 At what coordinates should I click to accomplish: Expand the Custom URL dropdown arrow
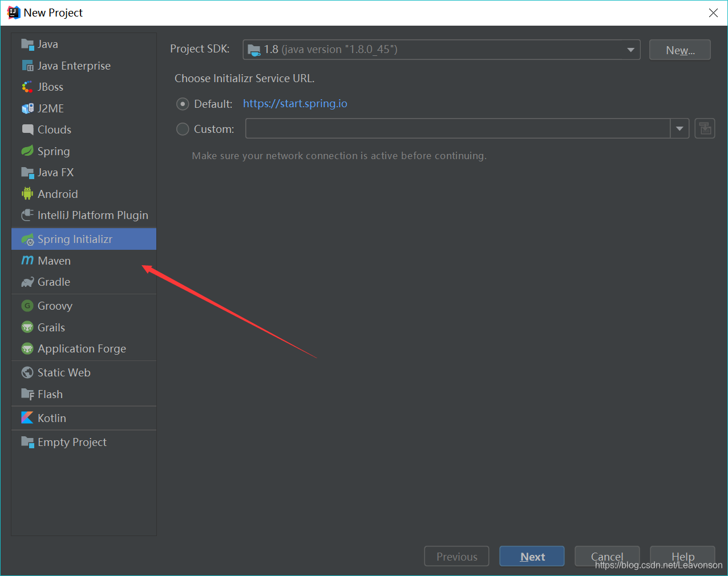[x=680, y=128]
